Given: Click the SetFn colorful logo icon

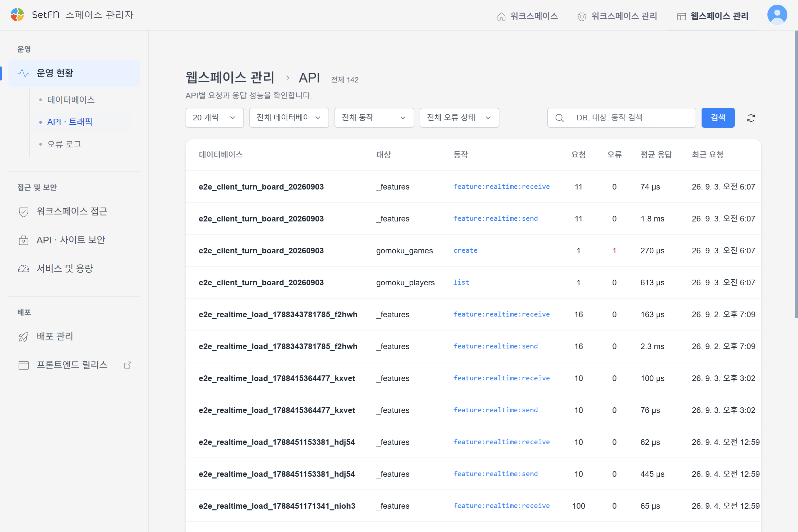Looking at the screenshot, I should tap(17, 15).
